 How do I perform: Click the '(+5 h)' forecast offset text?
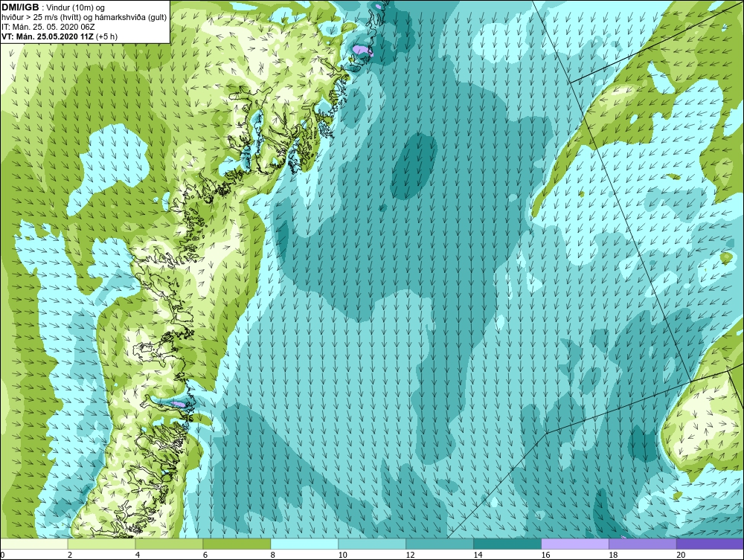pos(106,36)
